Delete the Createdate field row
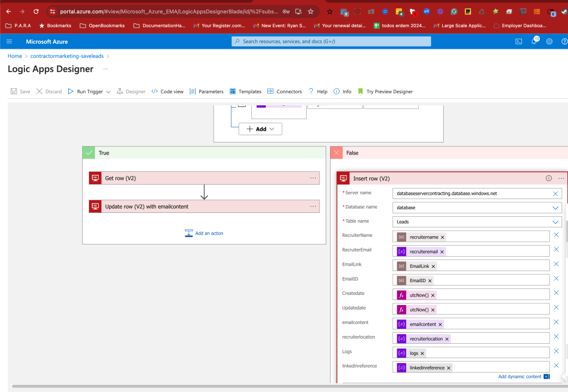This screenshot has height=392, width=568. pyautogui.click(x=556, y=293)
